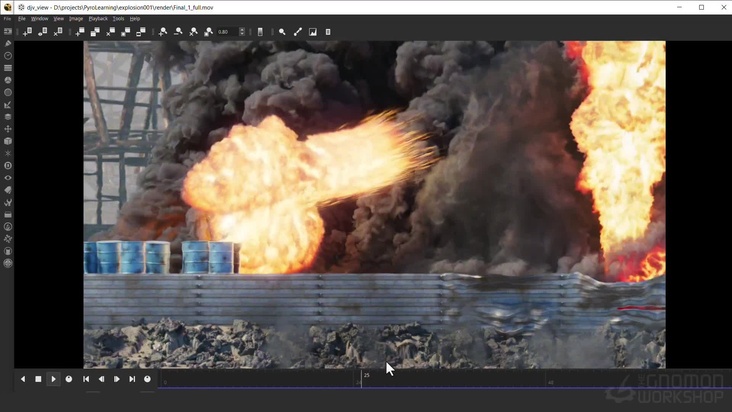Image resolution: width=732 pixels, height=412 pixels.
Task: Step forward one frame
Action: tap(117, 379)
